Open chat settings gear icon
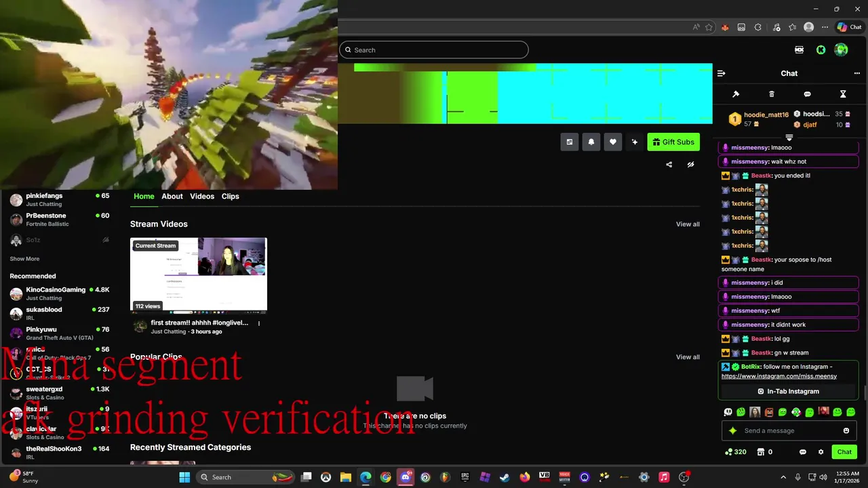Image resolution: width=868 pixels, height=488 pixels. 821,452
